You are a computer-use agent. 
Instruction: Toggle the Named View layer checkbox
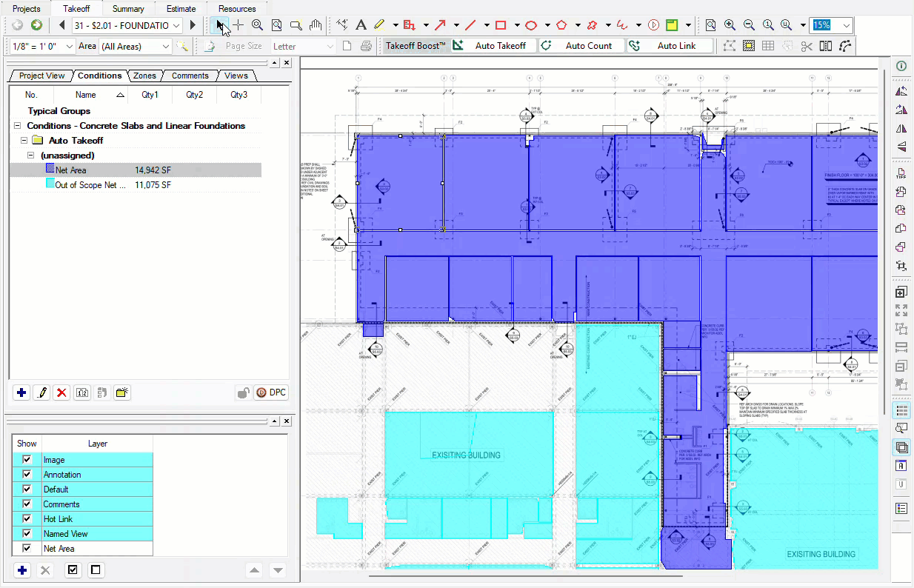click(27, 534)
